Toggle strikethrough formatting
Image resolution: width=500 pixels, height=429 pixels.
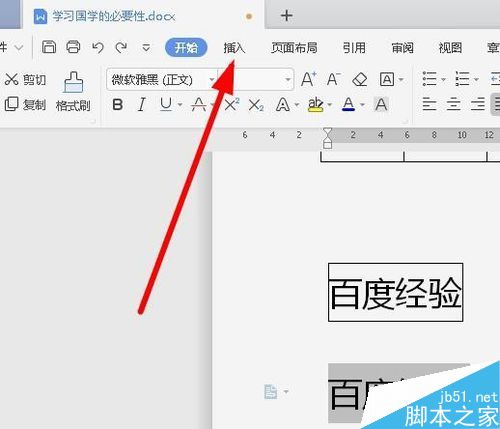click(199, 105)
